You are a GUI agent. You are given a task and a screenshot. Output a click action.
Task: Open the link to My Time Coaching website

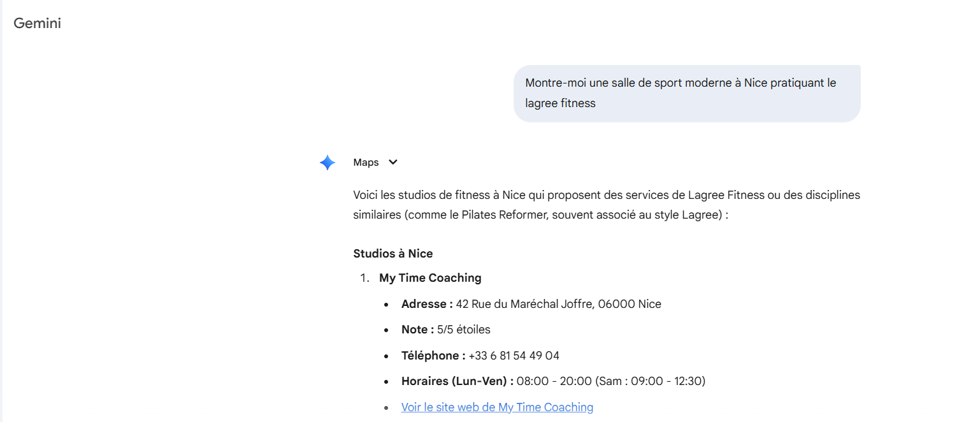pyautogui.click(x=497, y=407)
